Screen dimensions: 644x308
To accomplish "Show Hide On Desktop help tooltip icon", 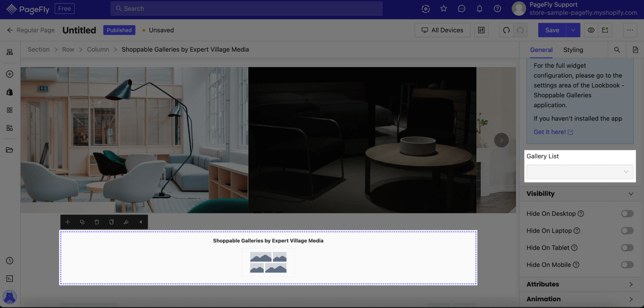I will pos(581,214).
